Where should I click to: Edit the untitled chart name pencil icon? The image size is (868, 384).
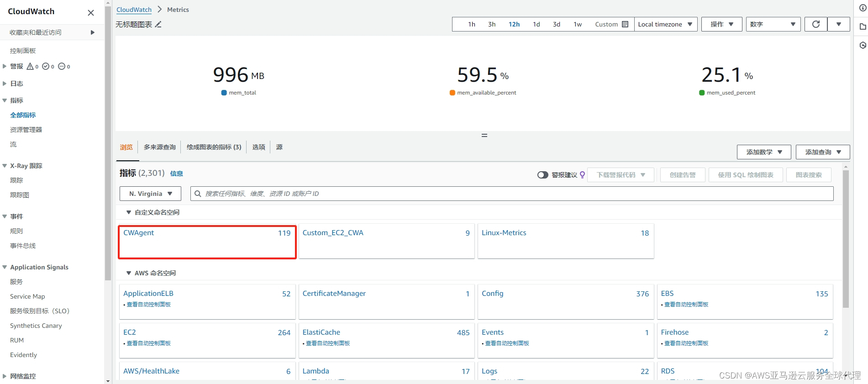pyautogui.click(x=158, y=25)
